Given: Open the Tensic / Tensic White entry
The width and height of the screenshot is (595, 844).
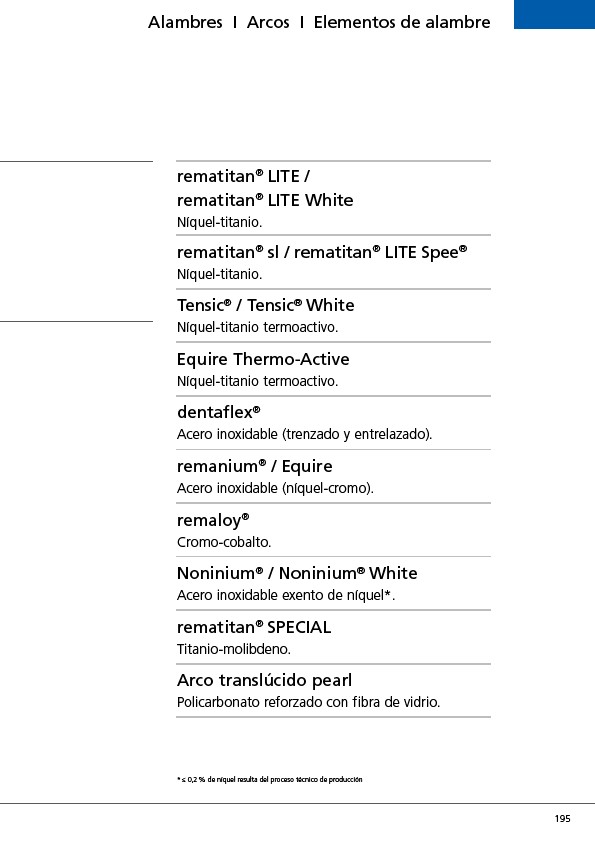Looking at the screenshot, I should click(x=265, y=305).
